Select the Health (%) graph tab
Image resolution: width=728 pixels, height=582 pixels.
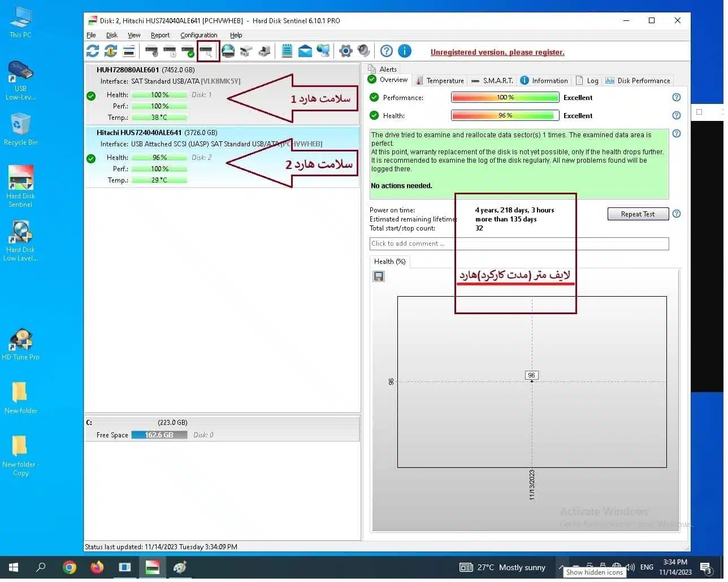coord(390,262)
